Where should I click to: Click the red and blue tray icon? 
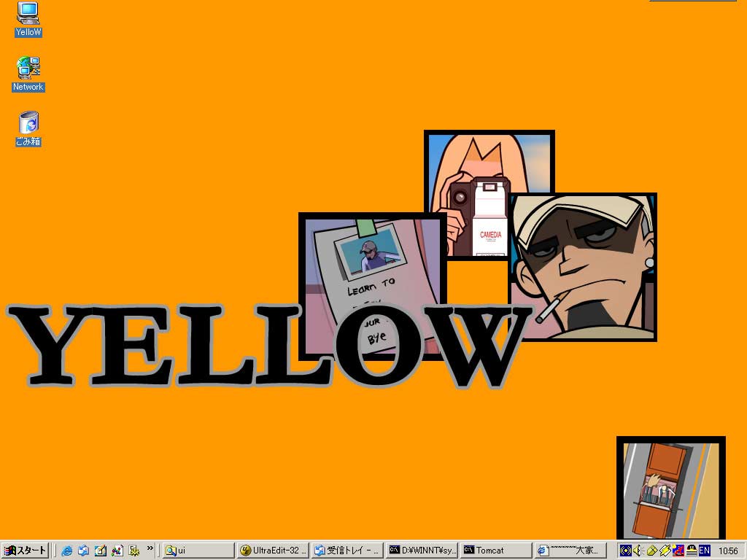(x=678, y=551)
